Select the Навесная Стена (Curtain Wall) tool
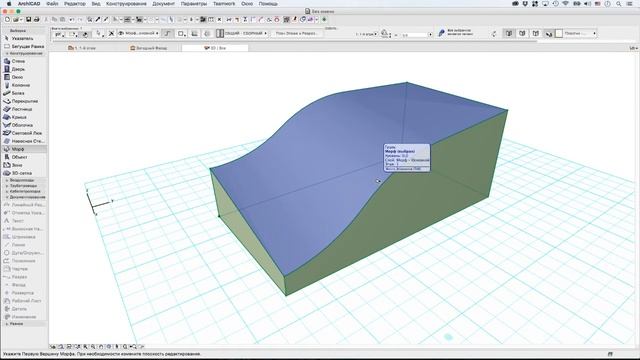Screen dimensions: 640x360 pyautogui.click(x=24, y=141)
